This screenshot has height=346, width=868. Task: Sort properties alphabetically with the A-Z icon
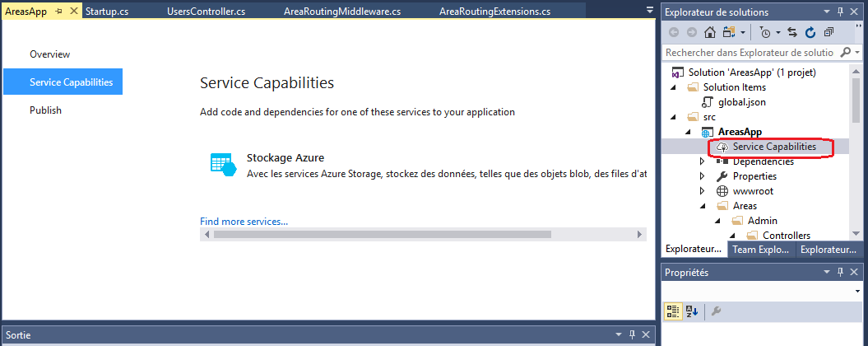click(x=692, y=311)
